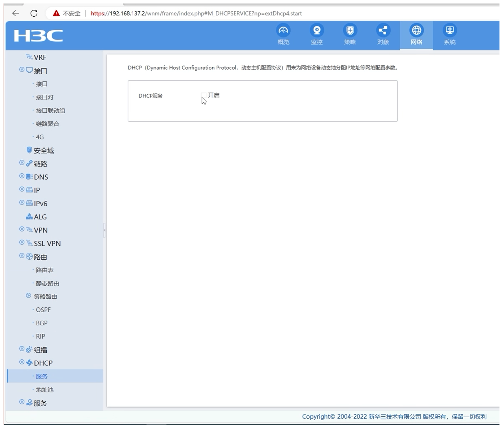Expand the IPv6 group arrow
Viewport: 504px width, 426px height.
pos(22,203)
